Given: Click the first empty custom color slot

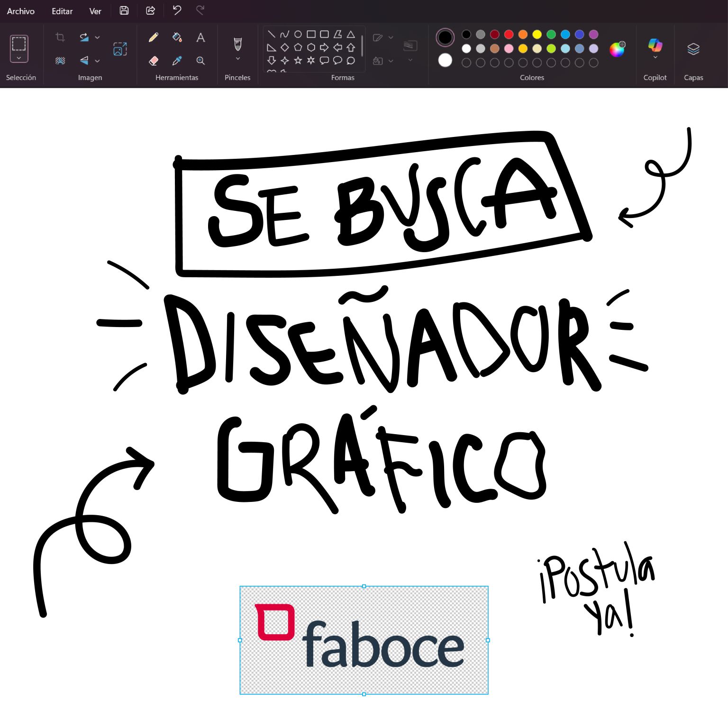Looking at the screenshot, I should (466, 63).
